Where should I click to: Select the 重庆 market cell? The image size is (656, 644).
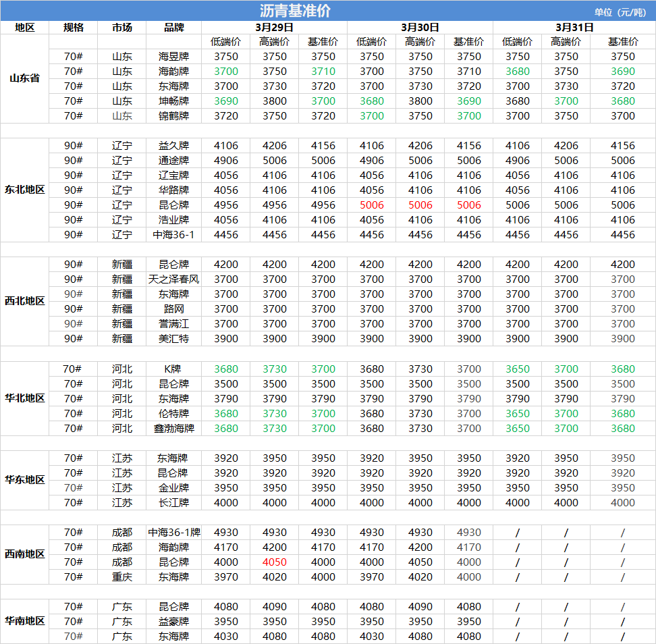(x=122, y=576)
